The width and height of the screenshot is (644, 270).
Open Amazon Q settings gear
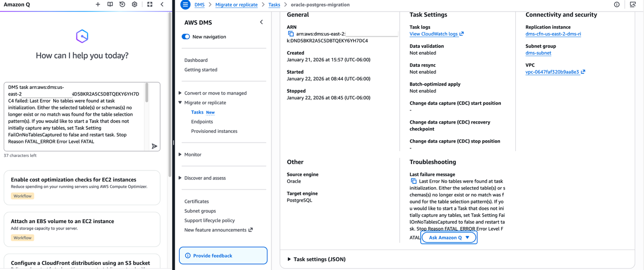[134, 4]
